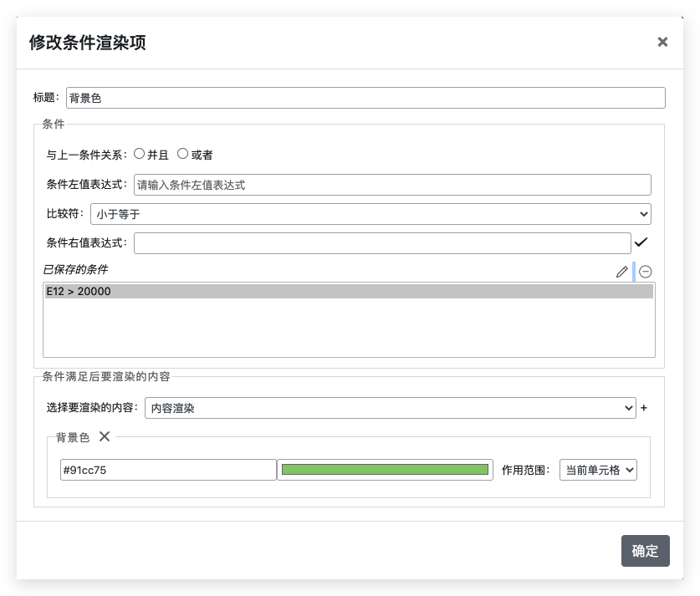The height and width of the screenshot is (596, 700).
Task: Confirm condition with checkmark icon
Action: pos(641,242)
